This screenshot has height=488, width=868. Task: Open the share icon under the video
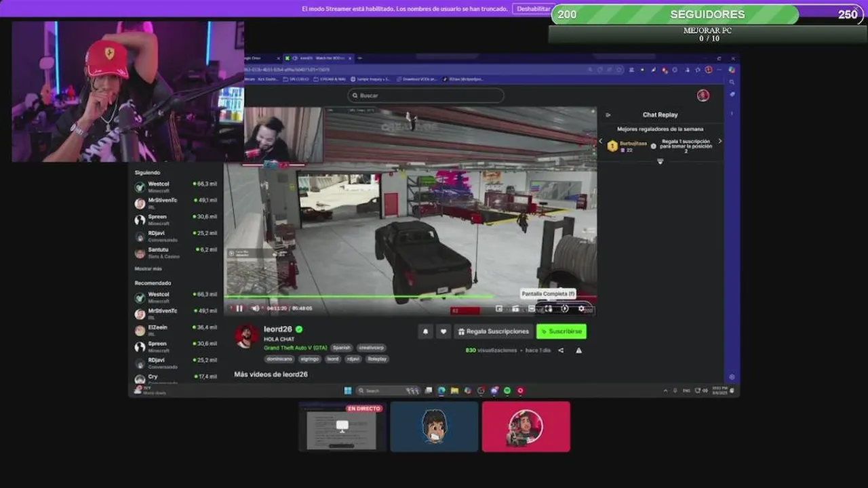pos(561,350)
